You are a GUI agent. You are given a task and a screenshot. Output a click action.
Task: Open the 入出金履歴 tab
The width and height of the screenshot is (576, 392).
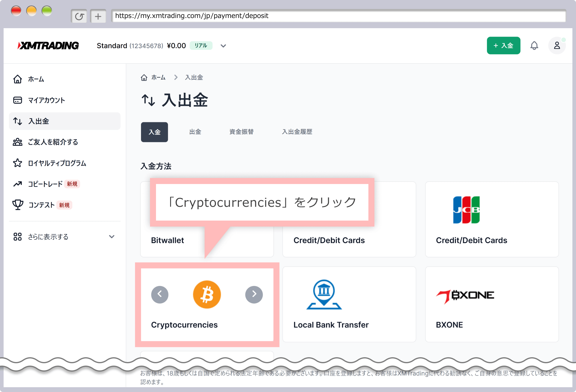tap(297, 132)
